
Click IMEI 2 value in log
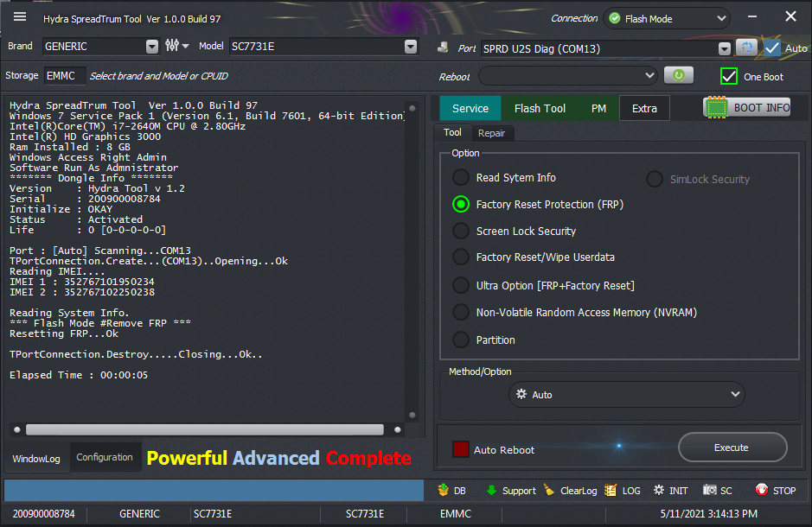[x=109, y=292]
